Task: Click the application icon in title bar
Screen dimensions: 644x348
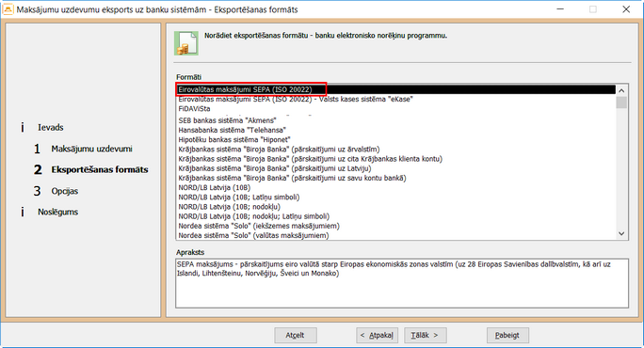Action: [8, 9]
